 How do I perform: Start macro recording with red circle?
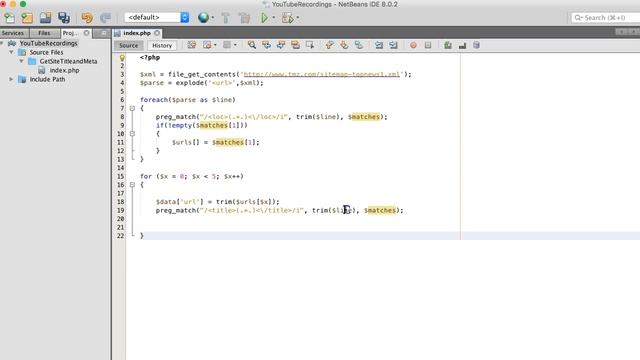tap(413, 45)
